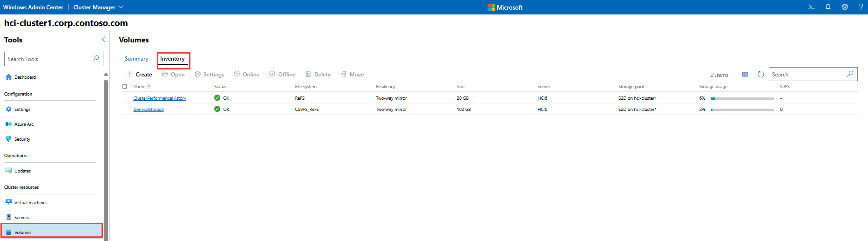Screen dimensions: 868x241
Task: Refresh the volumes list
Action: (x=760, y=75)
